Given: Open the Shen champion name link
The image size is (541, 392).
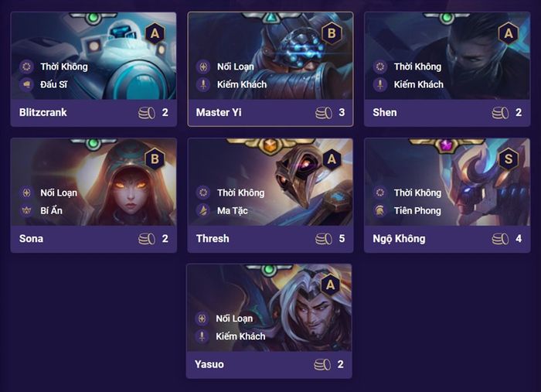Looking at the screenshot, I should [385, 112].
